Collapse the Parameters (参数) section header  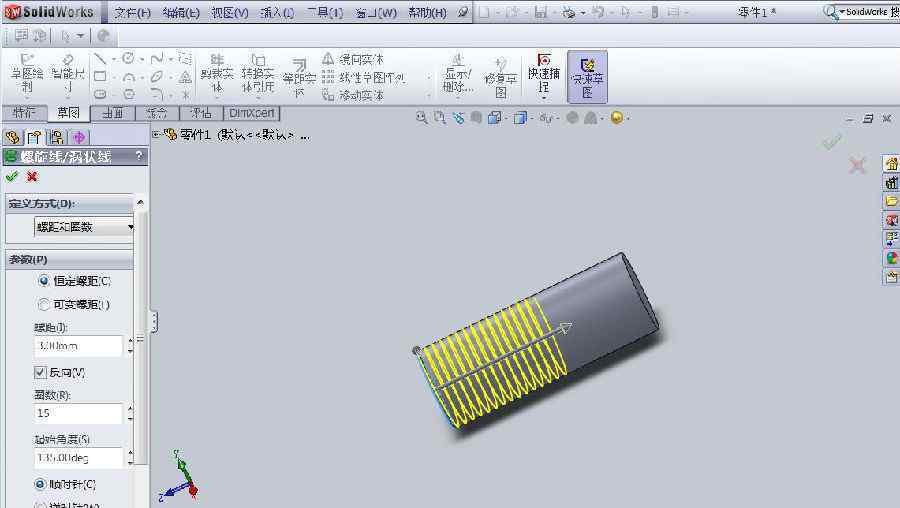72,259
